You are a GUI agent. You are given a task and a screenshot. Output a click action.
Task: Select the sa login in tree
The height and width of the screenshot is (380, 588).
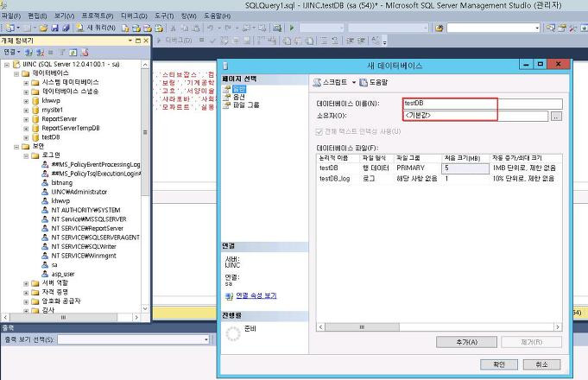[x=54, y=265]
